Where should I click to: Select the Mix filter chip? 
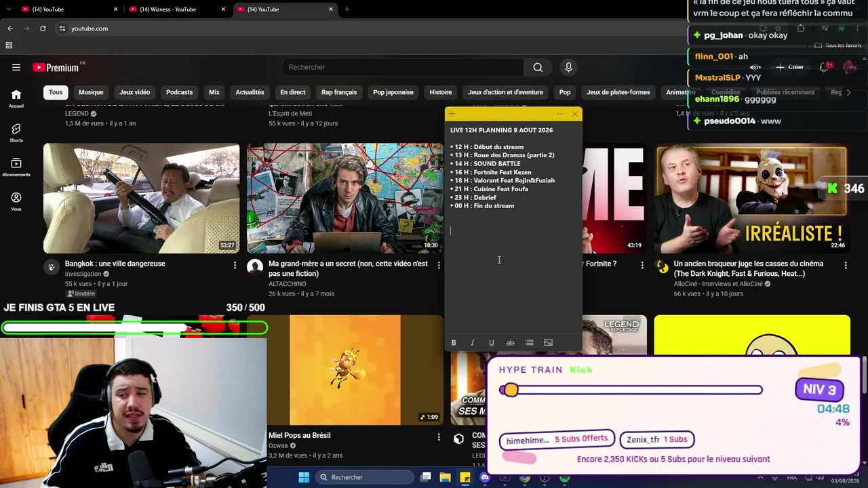click(214, 92)
